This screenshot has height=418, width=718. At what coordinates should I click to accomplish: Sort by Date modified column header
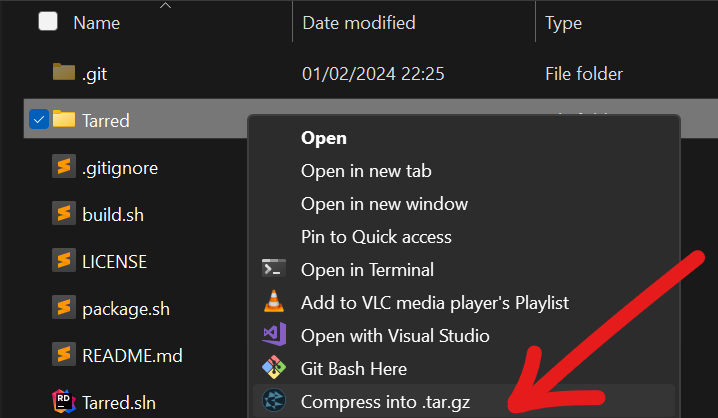coord(358,22)
